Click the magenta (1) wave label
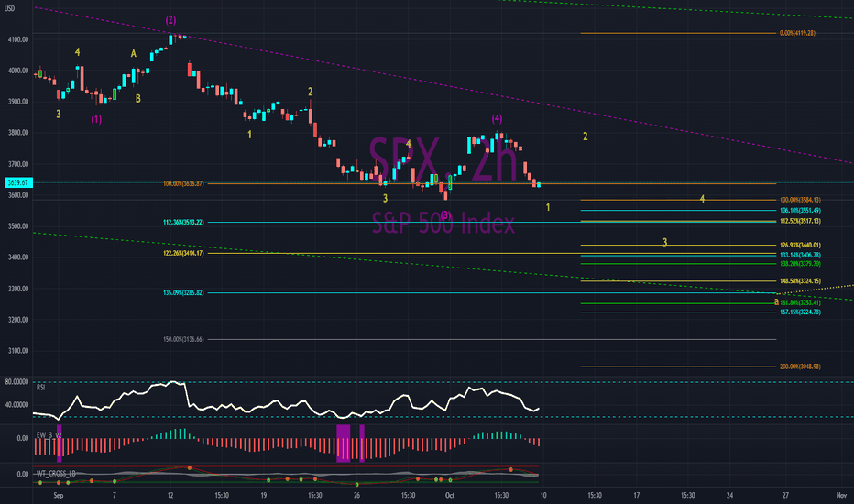 [96, 119]
